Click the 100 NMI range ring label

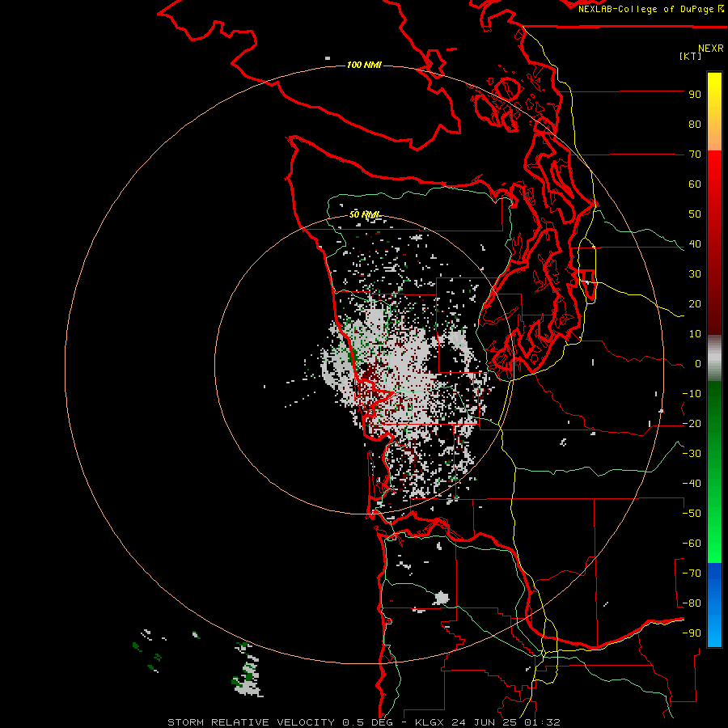[x=364, y=65]
